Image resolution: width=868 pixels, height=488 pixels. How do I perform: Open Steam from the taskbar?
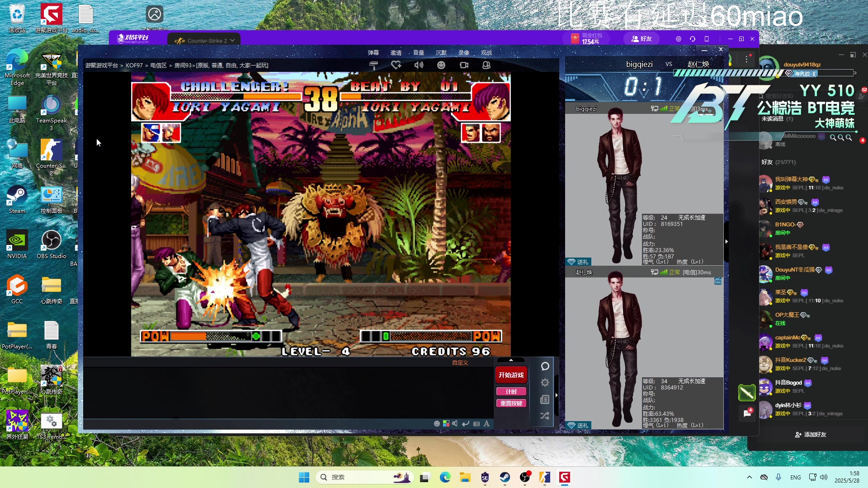tap(505, 477)
